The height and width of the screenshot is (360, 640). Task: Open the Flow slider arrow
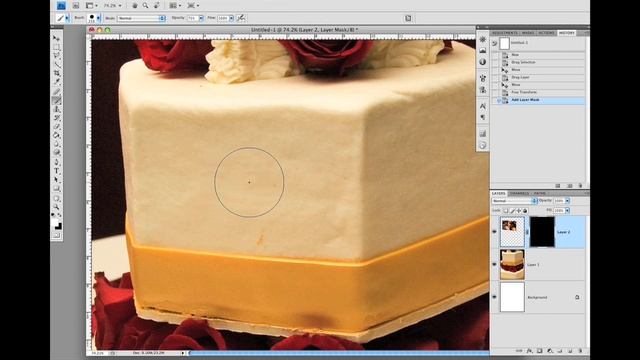231,18
